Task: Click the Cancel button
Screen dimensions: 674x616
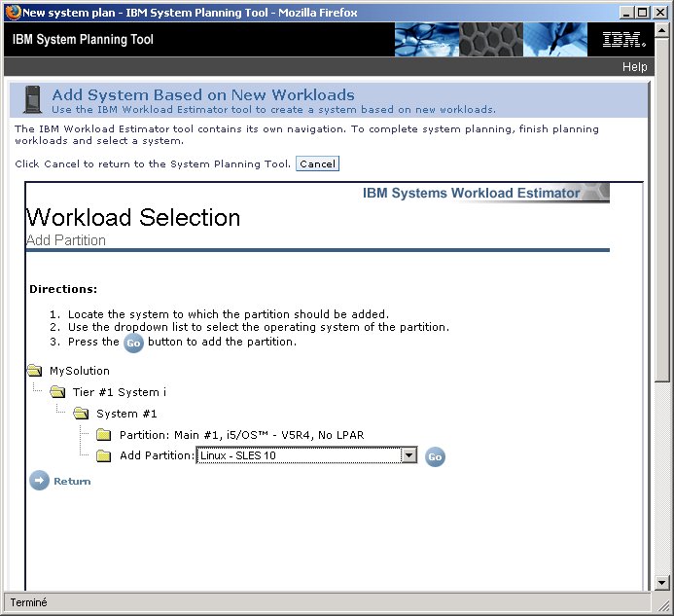Action: [x=317, y=163]
